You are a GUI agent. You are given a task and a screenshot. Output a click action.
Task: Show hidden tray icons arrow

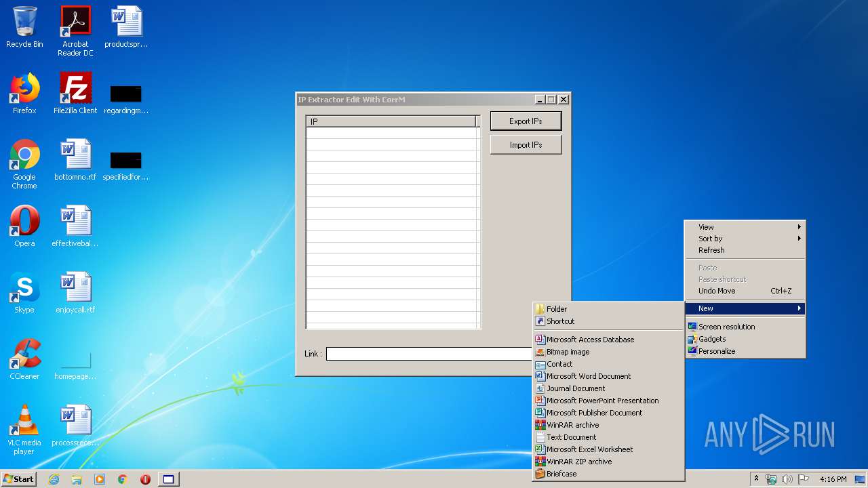756,479
